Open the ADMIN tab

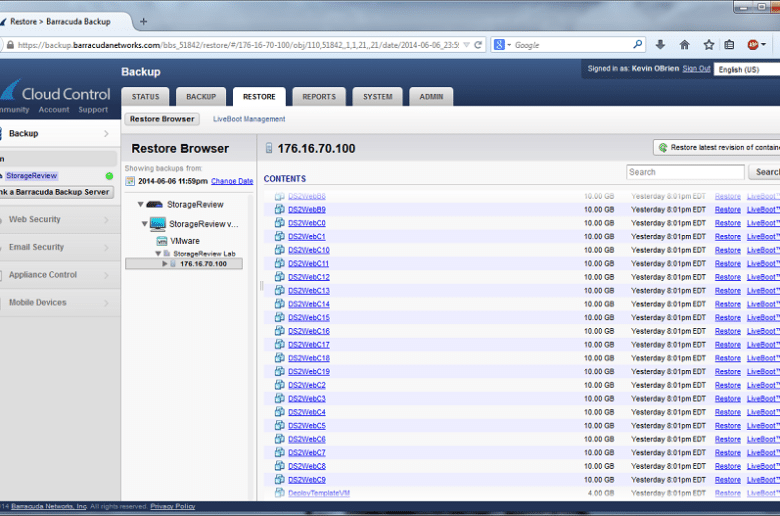coord(431,97)
